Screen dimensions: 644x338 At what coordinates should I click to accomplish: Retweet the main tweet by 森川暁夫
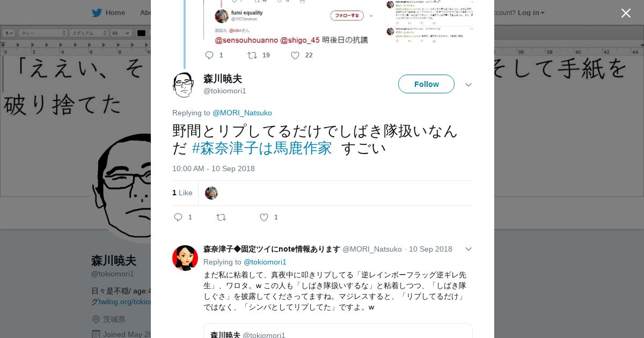221,217
